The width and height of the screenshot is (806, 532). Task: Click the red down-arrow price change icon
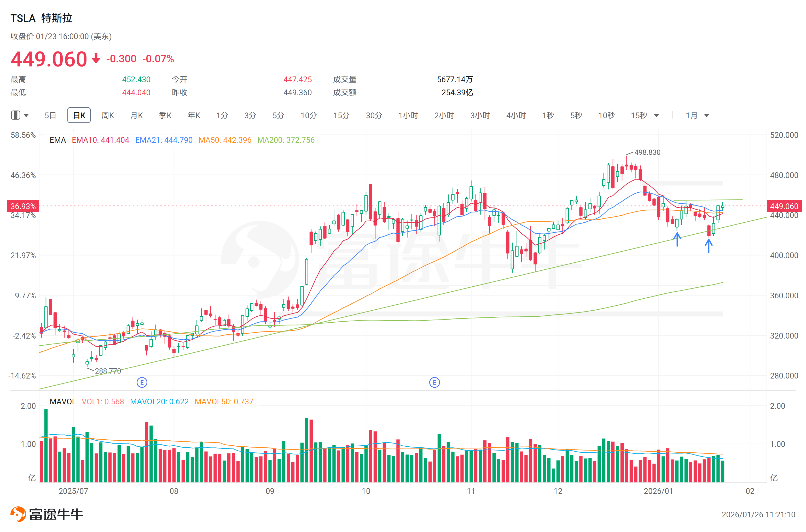96,58
